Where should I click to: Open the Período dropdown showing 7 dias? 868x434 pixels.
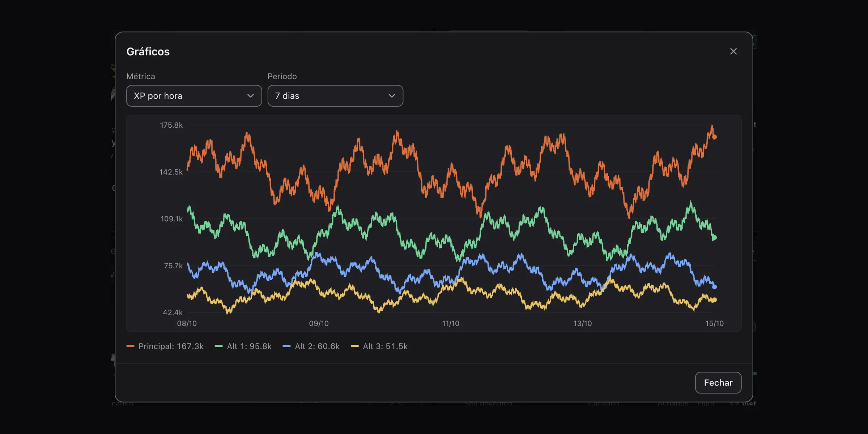click(x=335, y=96)
